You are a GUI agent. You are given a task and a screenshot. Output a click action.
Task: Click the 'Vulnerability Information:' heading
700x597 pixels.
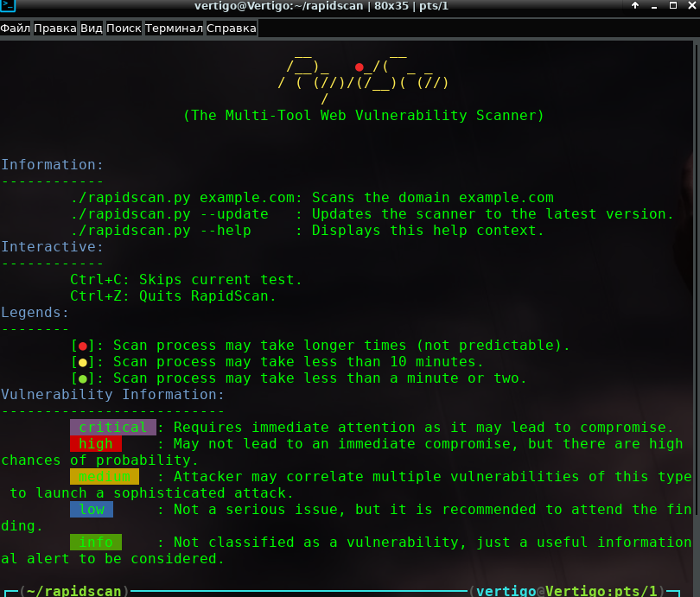tap(112, 395)
